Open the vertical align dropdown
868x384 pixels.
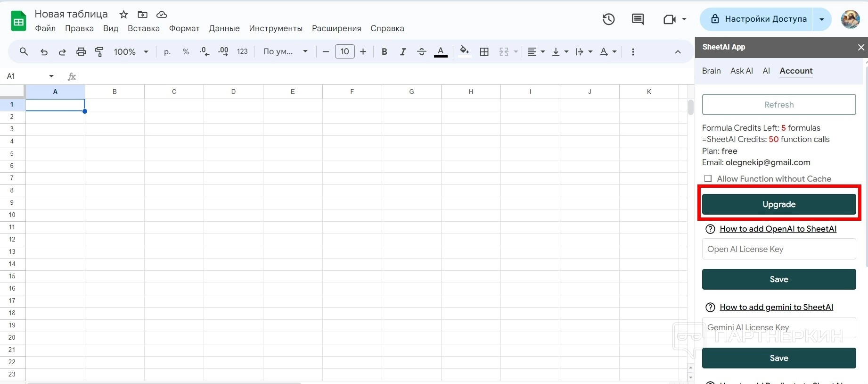(x=560, y=52)
